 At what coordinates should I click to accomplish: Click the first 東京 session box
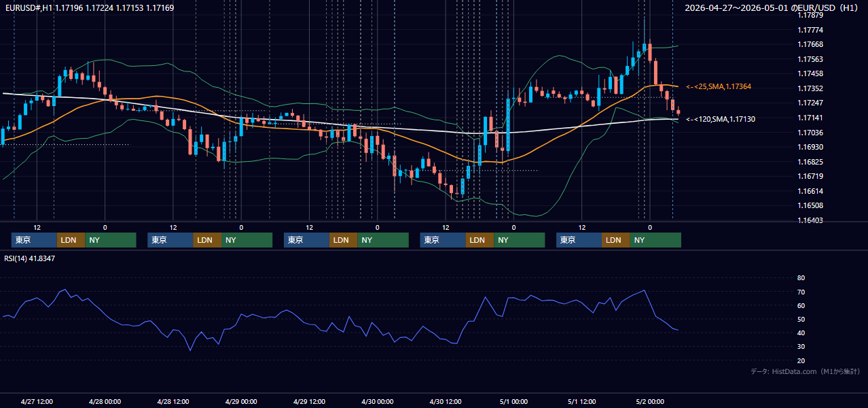(x=34, y=240)
